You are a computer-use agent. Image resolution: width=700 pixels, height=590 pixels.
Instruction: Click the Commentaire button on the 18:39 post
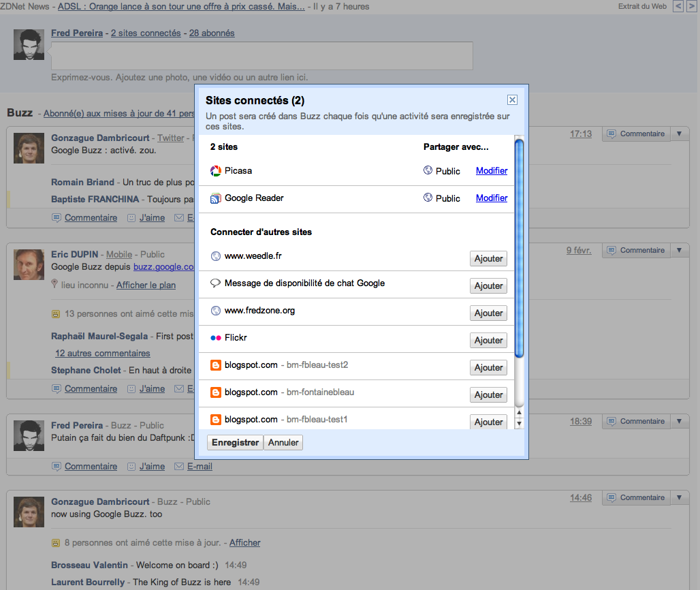click(x=636, y=422)
